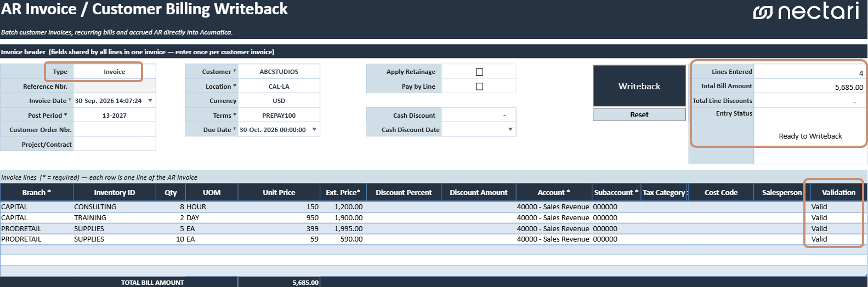Image resolution: width=868 pixels, height=287 pixels.
Task: Click the Validation column header
Action: point(838,192)
